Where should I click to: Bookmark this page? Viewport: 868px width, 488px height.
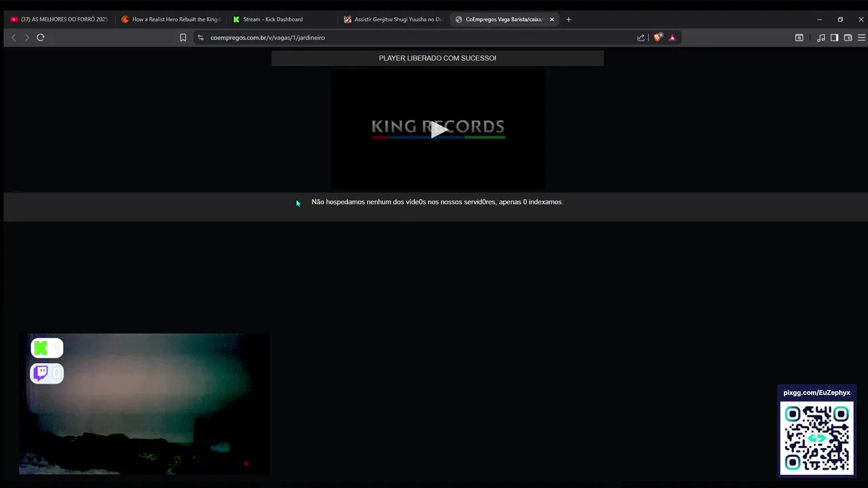pyautogui.click(x=183, y=37)
